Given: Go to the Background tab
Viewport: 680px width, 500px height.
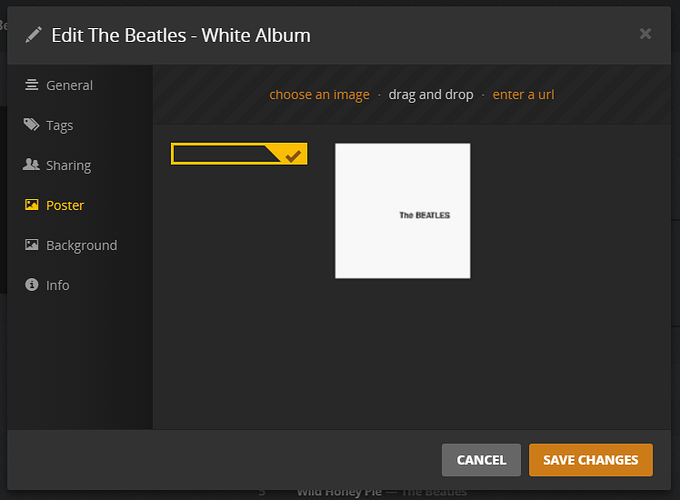Looking at the screenshot, I should [x=81, y=245].
